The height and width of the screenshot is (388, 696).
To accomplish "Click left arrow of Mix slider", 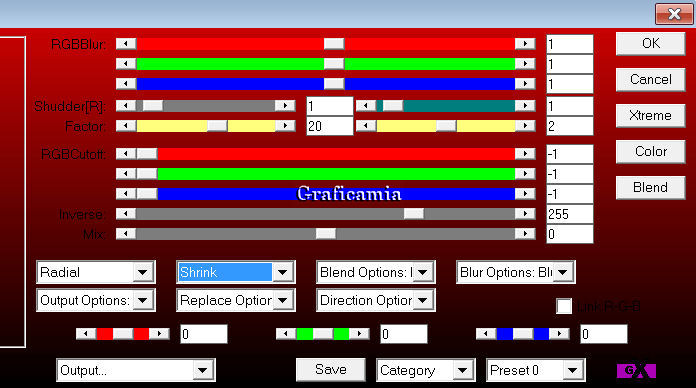I will (x=126, y=234).
